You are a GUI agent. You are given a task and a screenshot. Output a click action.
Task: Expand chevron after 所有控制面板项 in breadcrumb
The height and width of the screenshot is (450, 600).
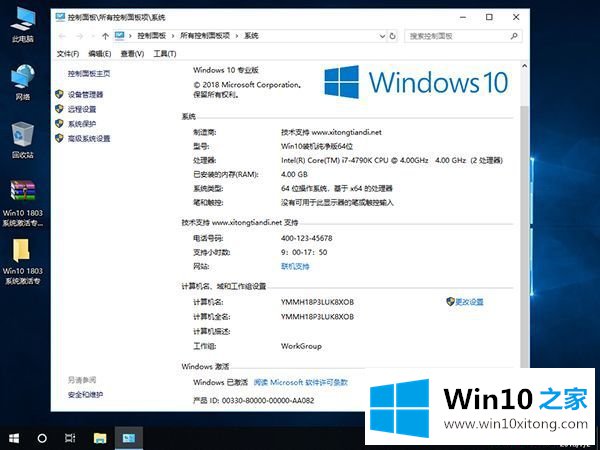click(x=237, y=36)
